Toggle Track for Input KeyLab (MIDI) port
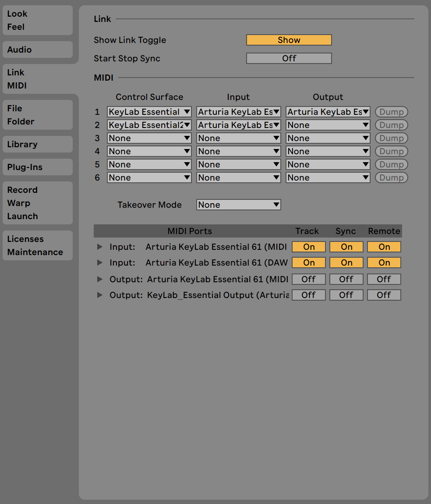431x504 pixels. coord(309,247)
